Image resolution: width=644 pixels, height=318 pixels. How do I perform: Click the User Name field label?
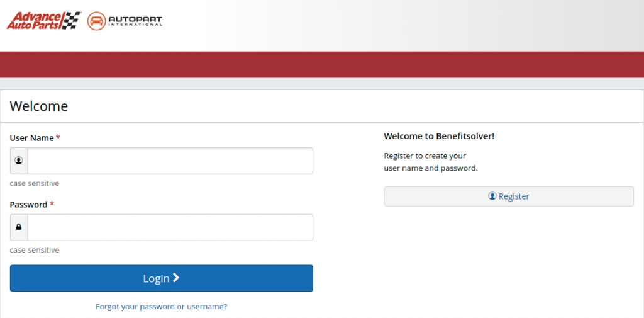point(31,137)
